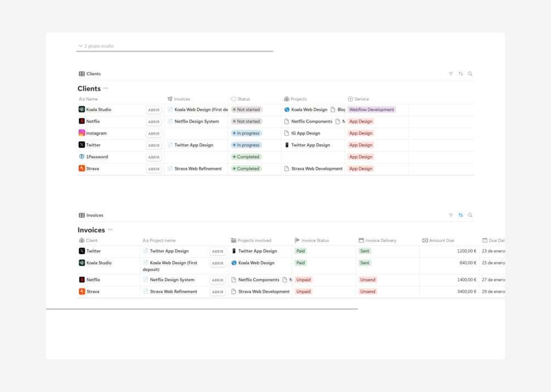551x392 pixels.
Task: Click ABRIR button for 1Password client
Action: 154,157
